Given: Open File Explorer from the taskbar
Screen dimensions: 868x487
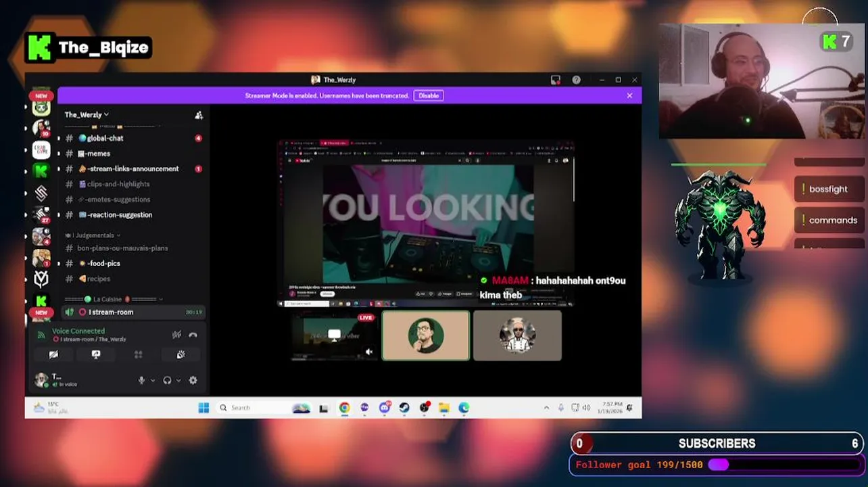Looking at the screenshot, I should click(444, 408).
